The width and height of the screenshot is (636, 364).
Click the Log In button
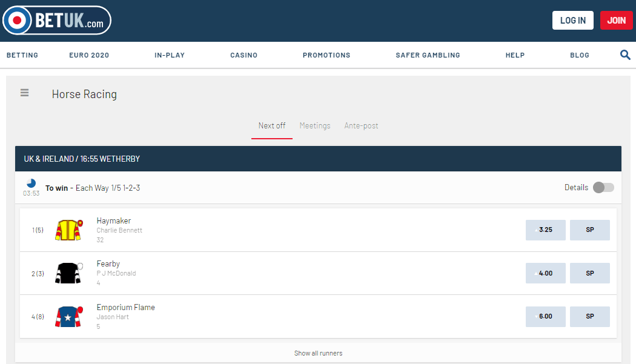tap(572, 20)
